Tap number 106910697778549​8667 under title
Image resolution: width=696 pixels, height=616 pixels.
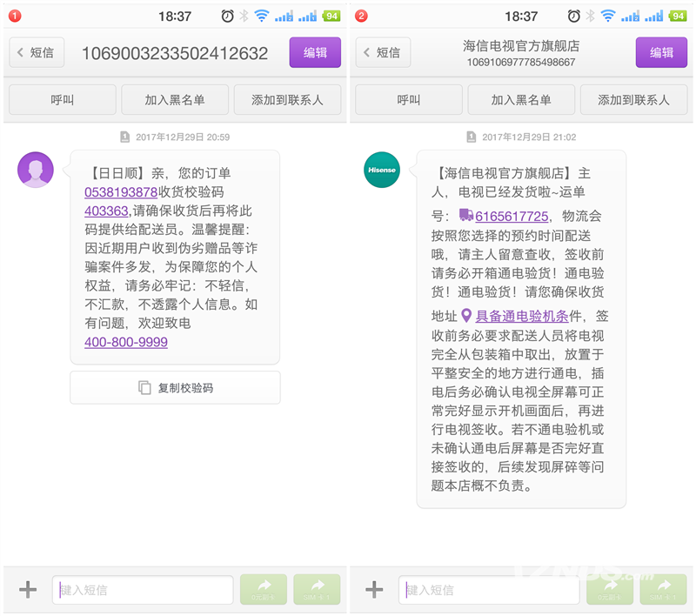click(521, 62)
